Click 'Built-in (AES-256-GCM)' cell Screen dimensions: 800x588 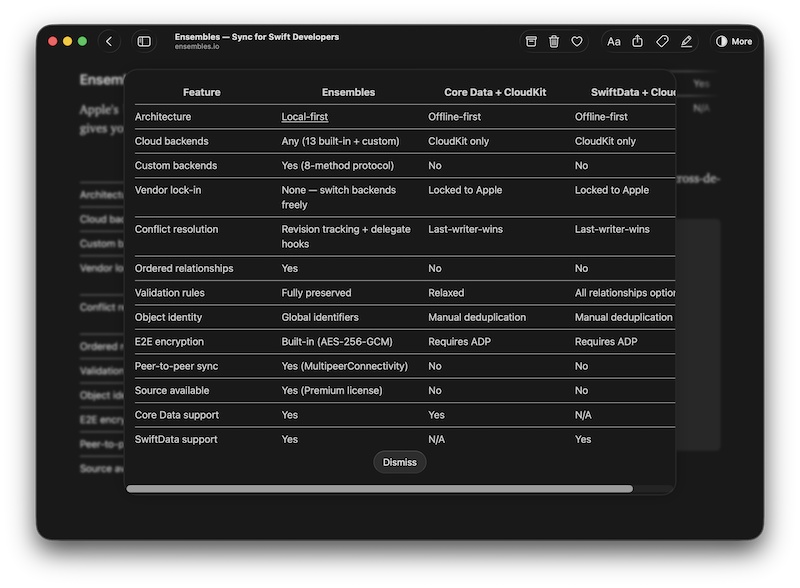pyautogui.click(x=337, y=342)
